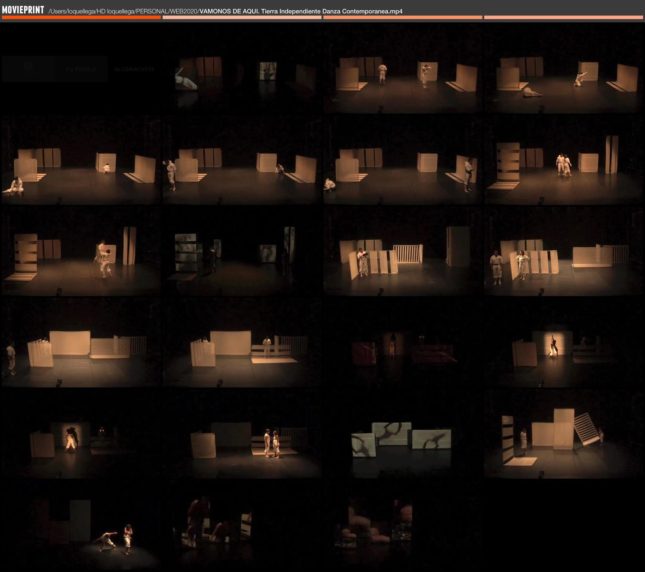Select the dim thumbnail with dancer bending at left

241,68
